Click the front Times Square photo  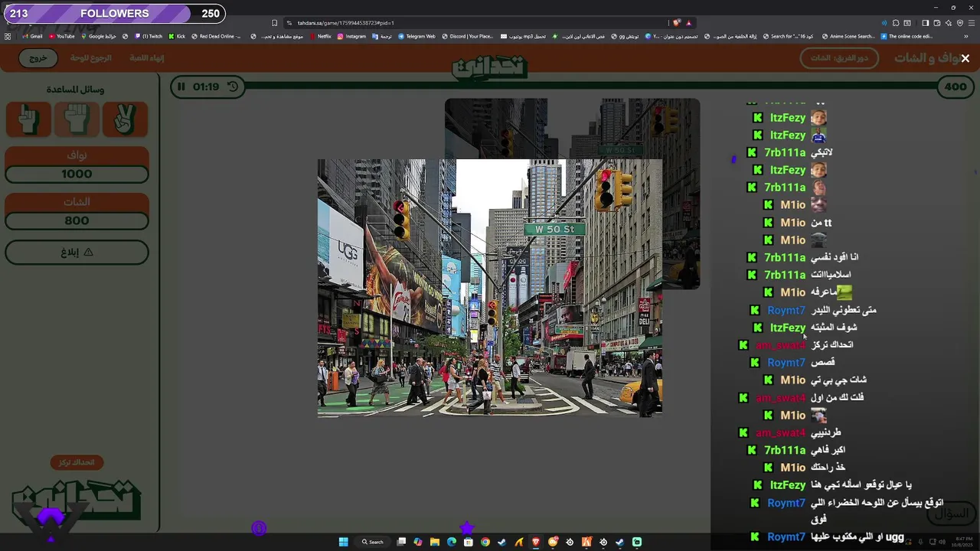click(x=490, y=288)
